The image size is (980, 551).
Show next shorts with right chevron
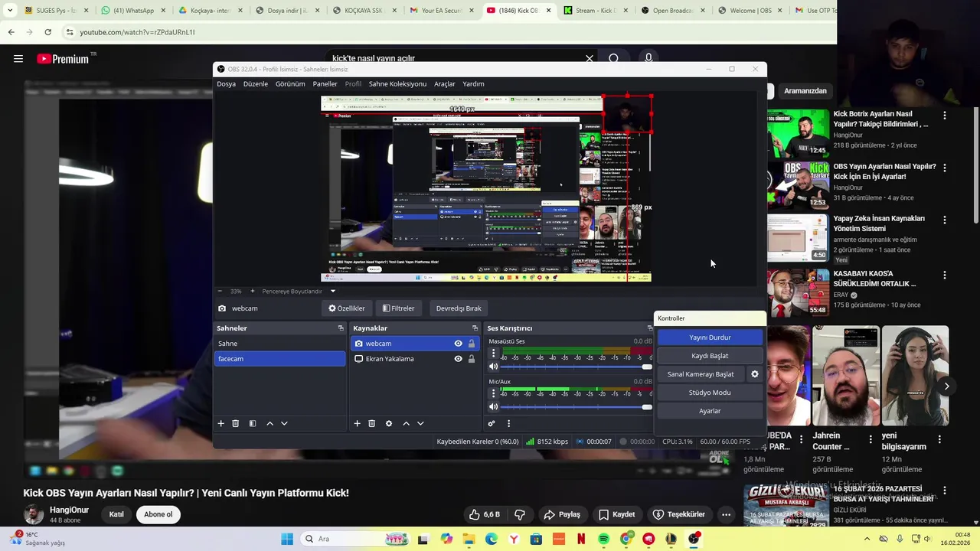pyautogui.click(x=946, y=386)
